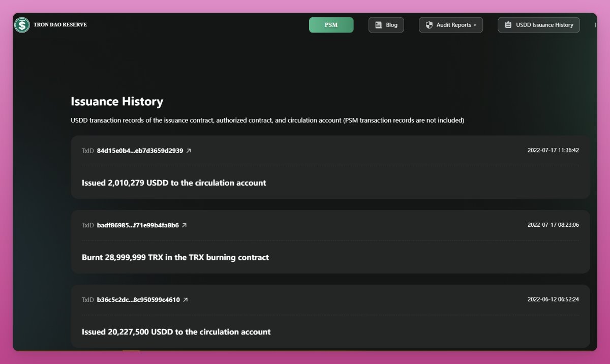Click the Blog newspaper icon
The width and height of the screenshot is (610, 364).
(379, 25)
